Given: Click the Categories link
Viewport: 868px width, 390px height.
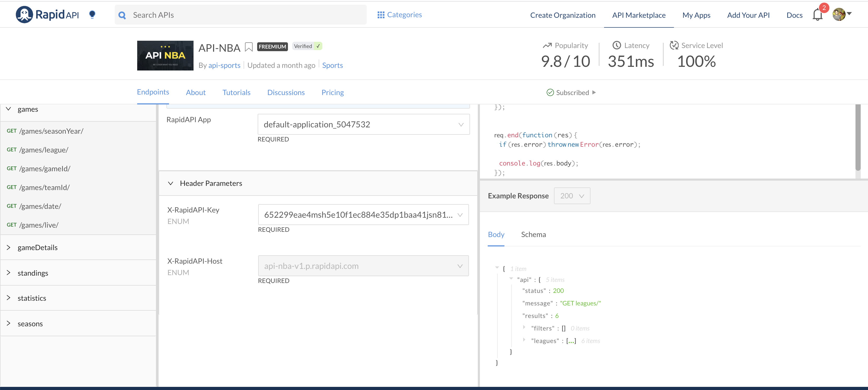Looking at the screenshot, I should [404, 15].
